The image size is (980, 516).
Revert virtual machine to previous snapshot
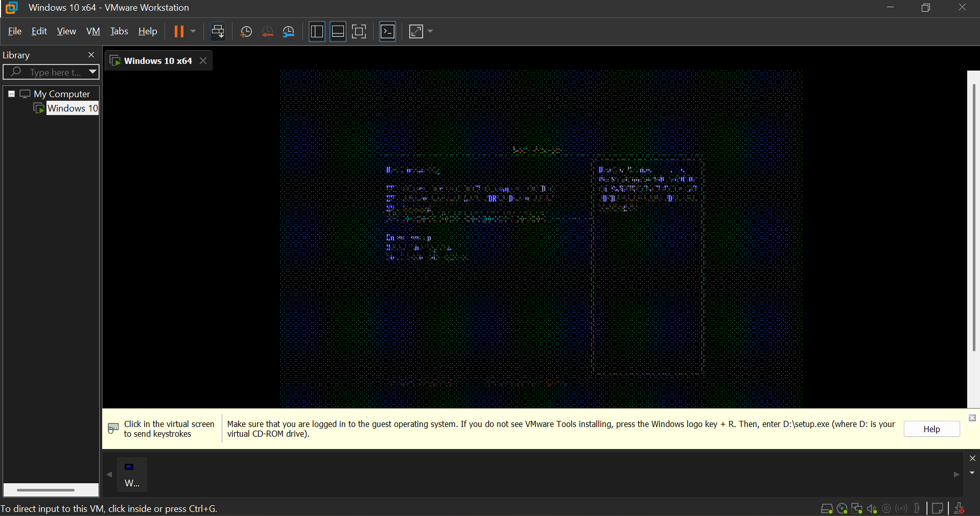pyautogui.click(x=267, y=32)
